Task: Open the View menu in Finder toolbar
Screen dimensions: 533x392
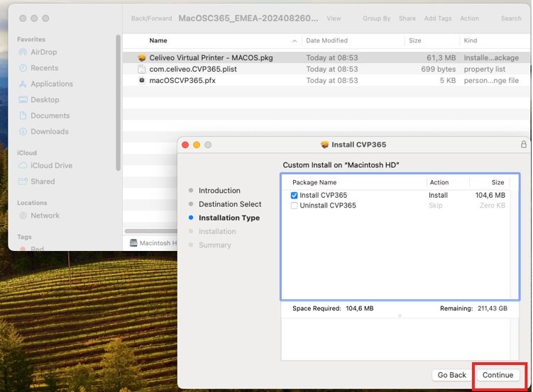Action: pos(334,18)
